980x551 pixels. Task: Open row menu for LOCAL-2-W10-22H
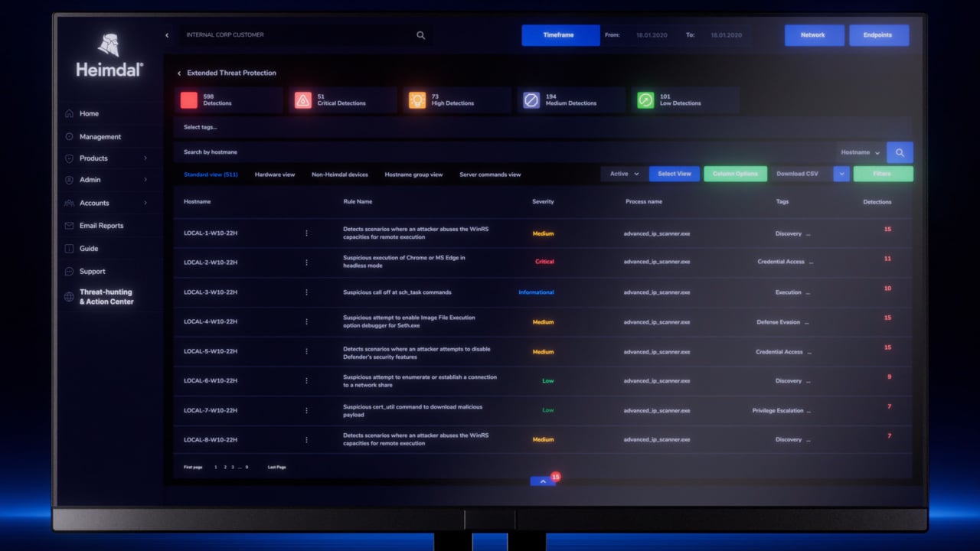tap(306, 262)
